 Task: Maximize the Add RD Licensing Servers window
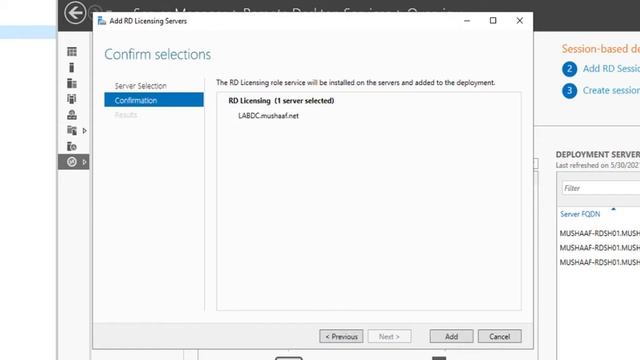pos(493,21)
